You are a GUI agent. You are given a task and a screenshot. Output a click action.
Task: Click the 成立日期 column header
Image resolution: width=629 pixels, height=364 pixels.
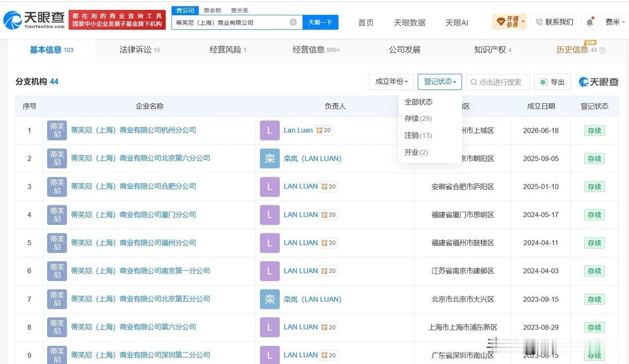541,106
